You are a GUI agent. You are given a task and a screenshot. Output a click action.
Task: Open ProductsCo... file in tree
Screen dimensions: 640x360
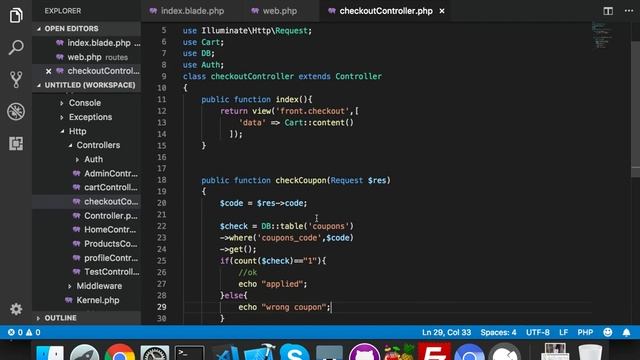tap(110, 244)
